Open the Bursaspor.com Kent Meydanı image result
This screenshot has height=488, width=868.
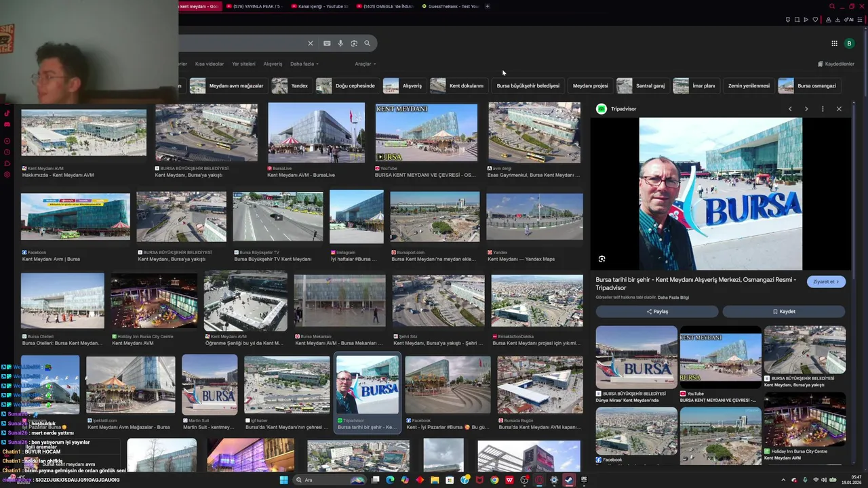click(435, 217)
